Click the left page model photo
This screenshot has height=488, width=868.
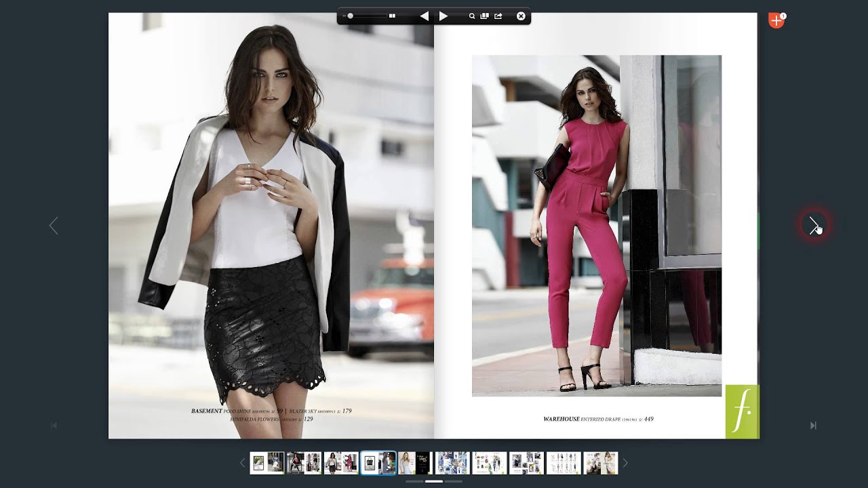click(x=271, y=226)
